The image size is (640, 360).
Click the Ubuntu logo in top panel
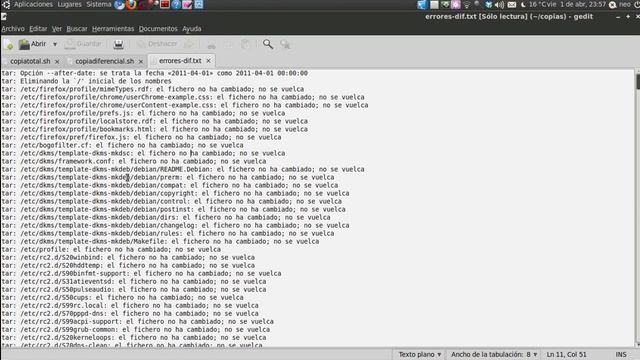point(6,4)
